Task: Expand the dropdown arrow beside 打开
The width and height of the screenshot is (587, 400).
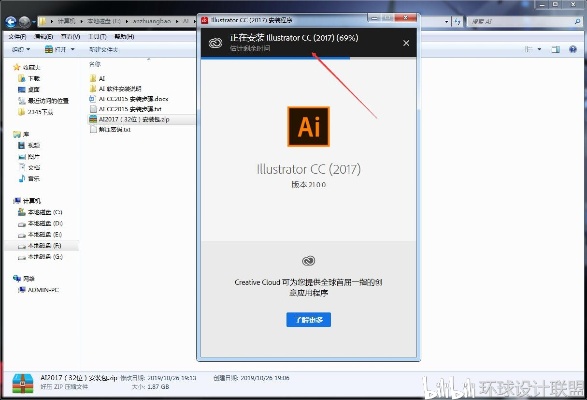Action: click(73, 49)
